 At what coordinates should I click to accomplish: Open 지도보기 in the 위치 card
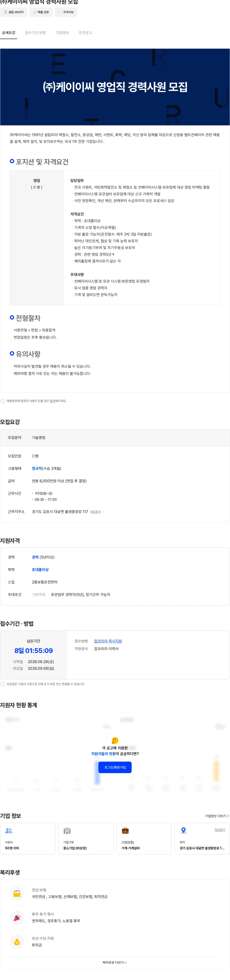[x=219, y=830]
